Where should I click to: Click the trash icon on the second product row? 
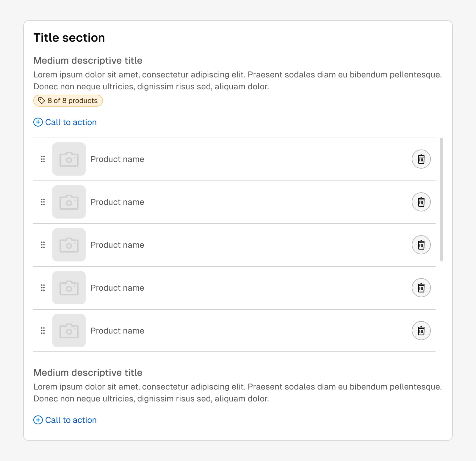[421, 202]
